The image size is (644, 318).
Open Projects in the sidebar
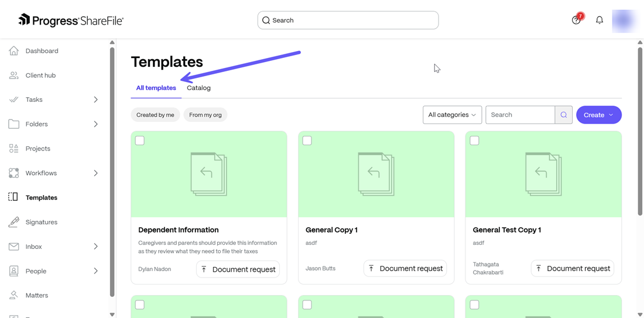coord(38,149)
